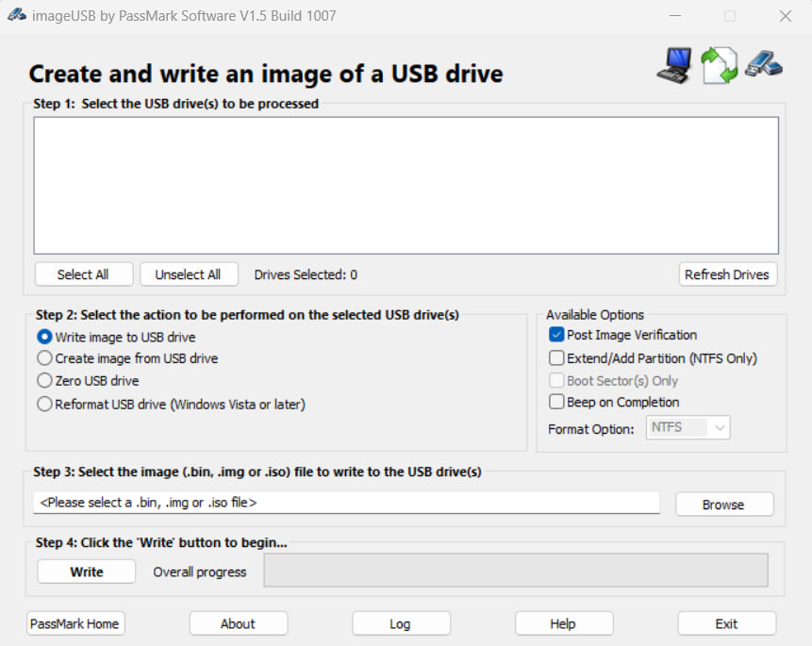Choose Create image from USB drive
Screen dimensions: 812x646
(44, 358)
